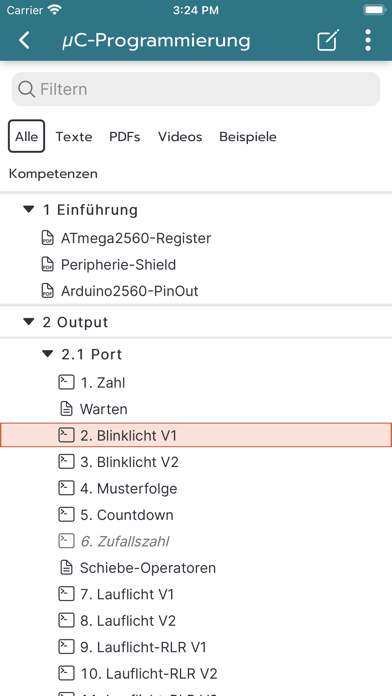Click PDF icon beside Arduino2560-PinOut

click(48, 291)
